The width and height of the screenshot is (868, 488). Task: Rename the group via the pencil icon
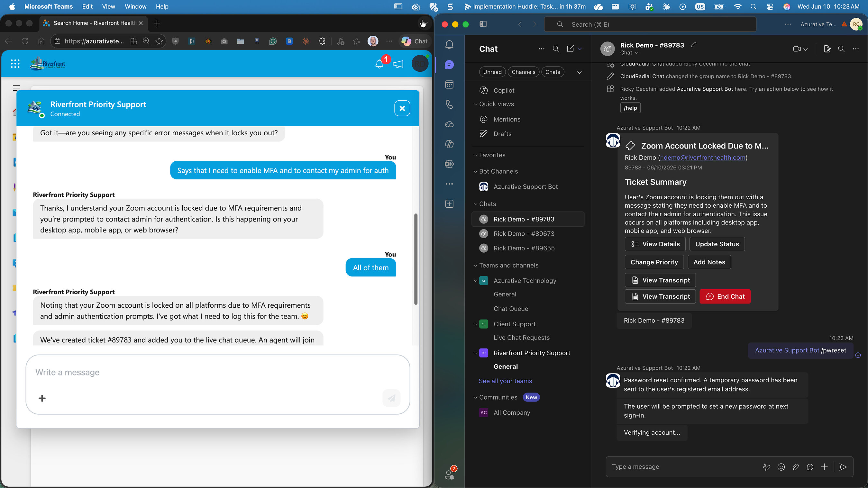coord(693,45)
